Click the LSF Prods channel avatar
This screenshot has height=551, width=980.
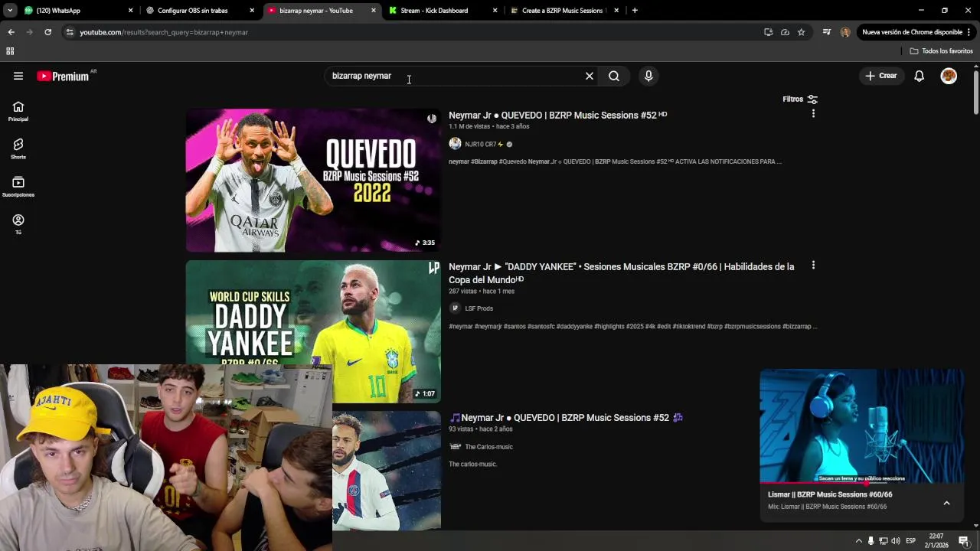455,308
